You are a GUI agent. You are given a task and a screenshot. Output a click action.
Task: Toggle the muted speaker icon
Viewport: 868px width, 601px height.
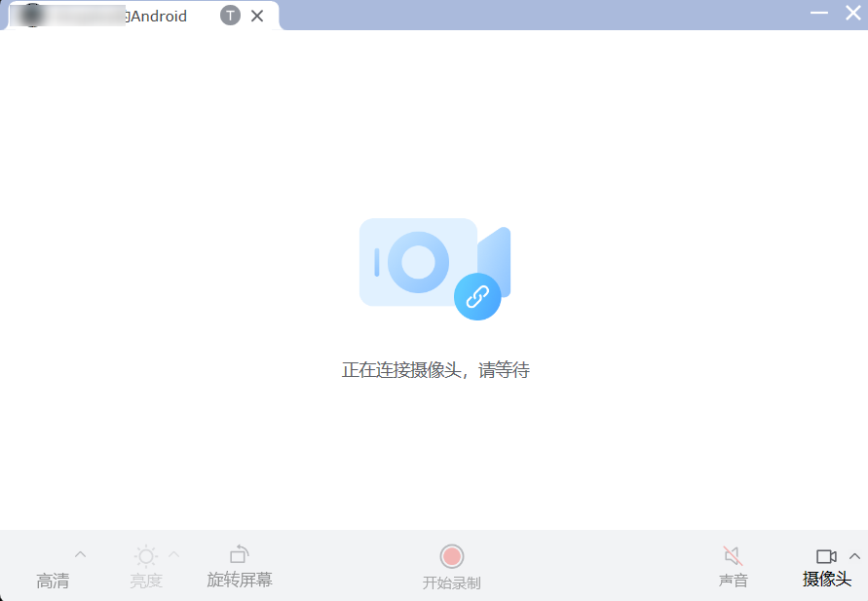(733, 555)
